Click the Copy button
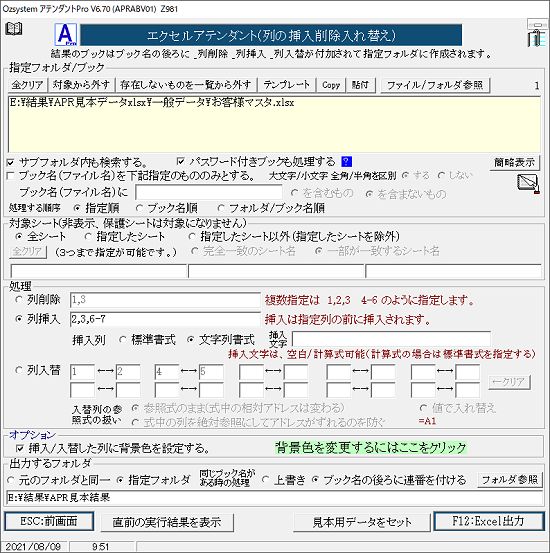This screenshot has width=550, height=553. (x=331, y=85)
